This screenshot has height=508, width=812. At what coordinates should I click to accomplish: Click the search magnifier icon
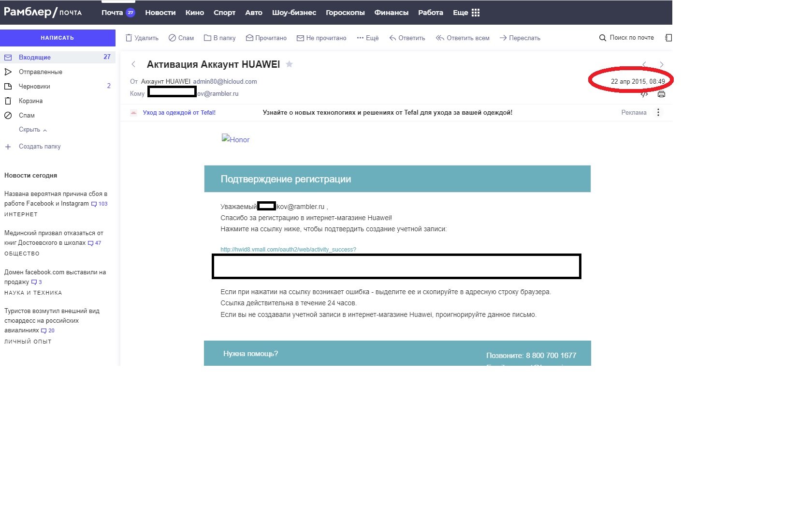603,38
